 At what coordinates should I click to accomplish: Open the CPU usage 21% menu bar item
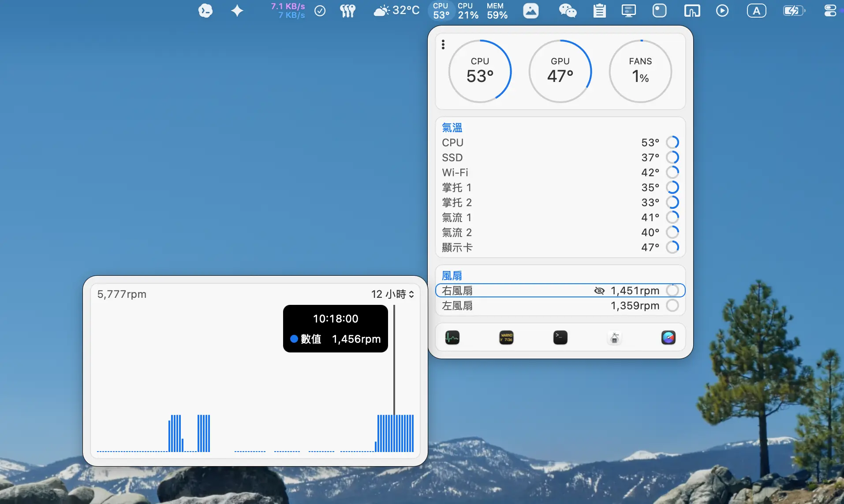tap(468, 11)
